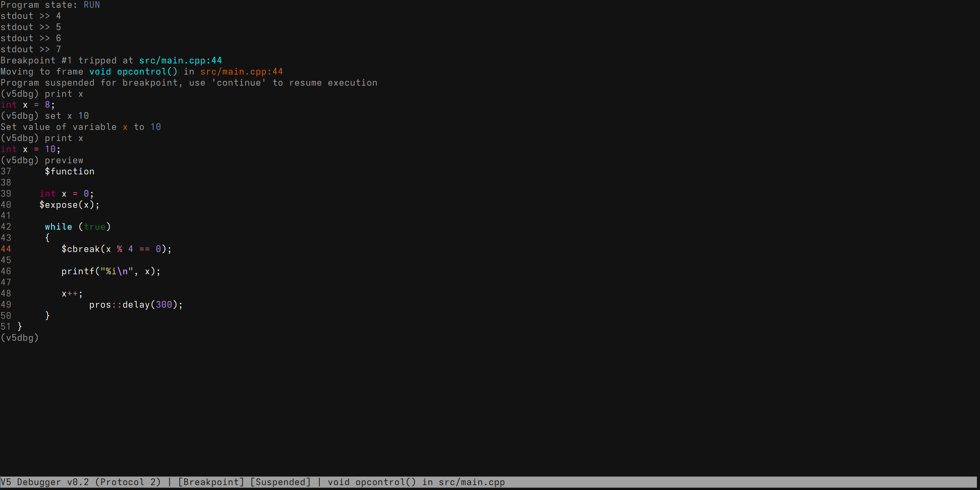Select the [Breakpoint] status bar item

(211, 482)
